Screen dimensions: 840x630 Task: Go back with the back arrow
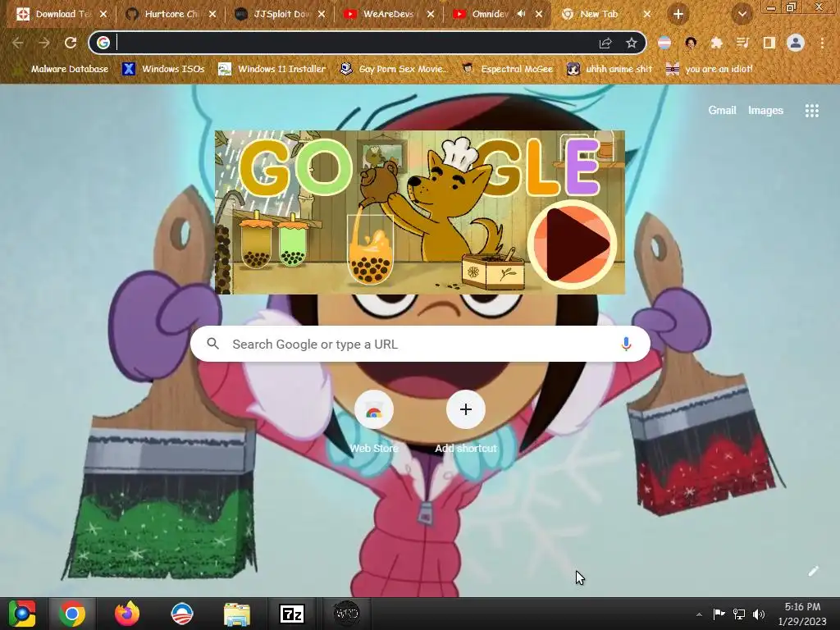pyautogui.click(x=18, y=43)
